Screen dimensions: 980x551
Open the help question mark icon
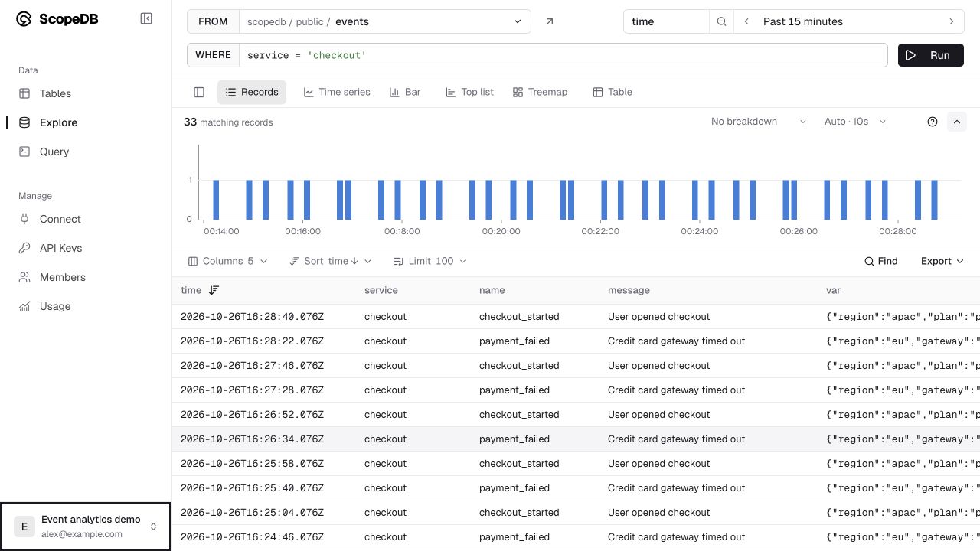pos(933,122)
